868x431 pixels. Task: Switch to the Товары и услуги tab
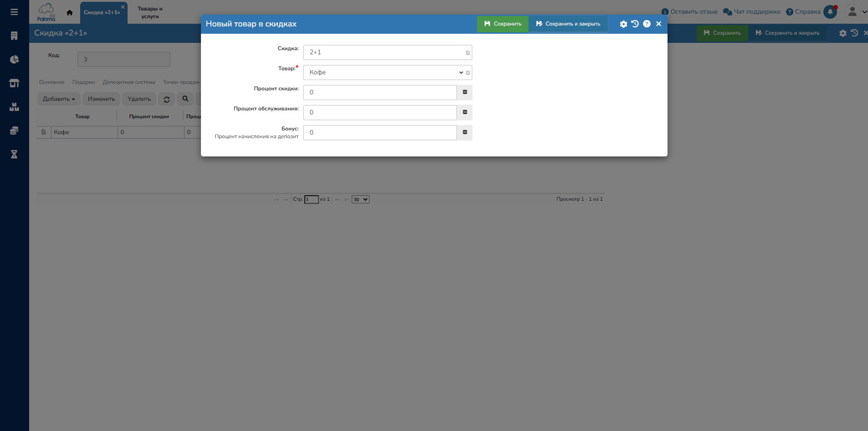point(150,12)
